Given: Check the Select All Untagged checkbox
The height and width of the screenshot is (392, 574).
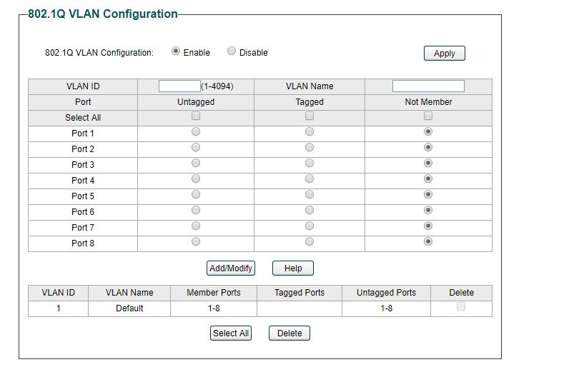Looking at the screenshot, I should tap(196, 116).
